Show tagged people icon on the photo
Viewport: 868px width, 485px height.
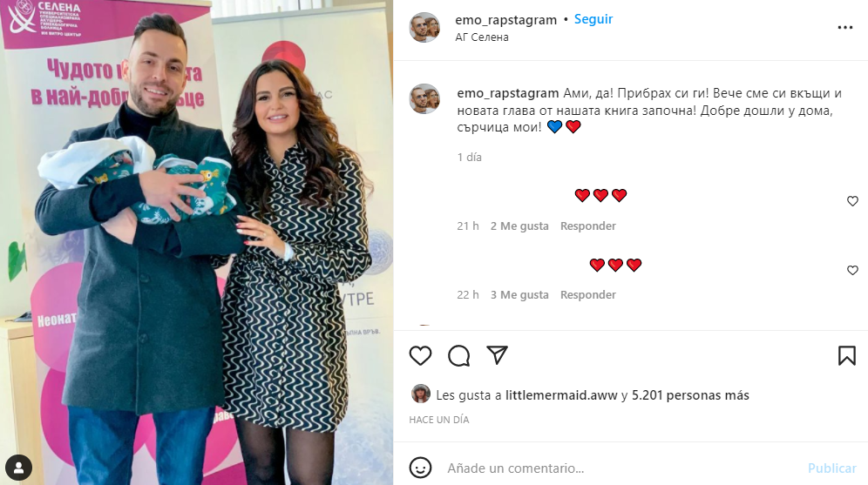pos(18,468)
